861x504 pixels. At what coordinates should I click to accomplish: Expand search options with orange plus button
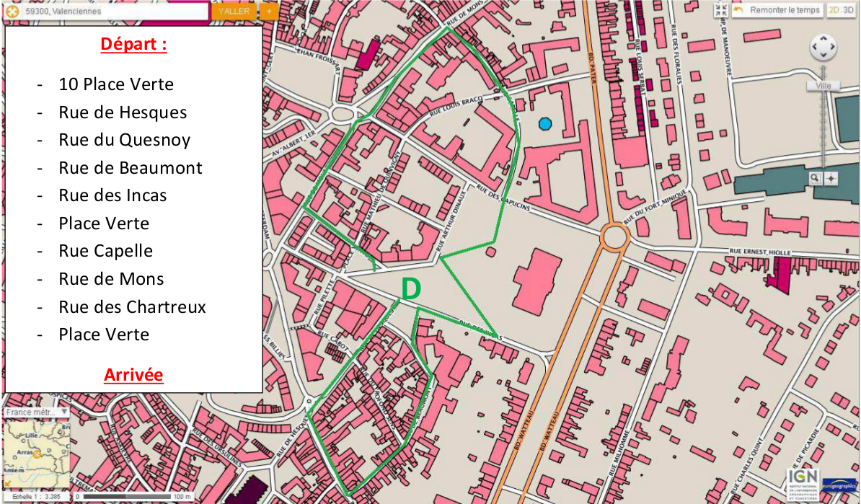point(268,11)
